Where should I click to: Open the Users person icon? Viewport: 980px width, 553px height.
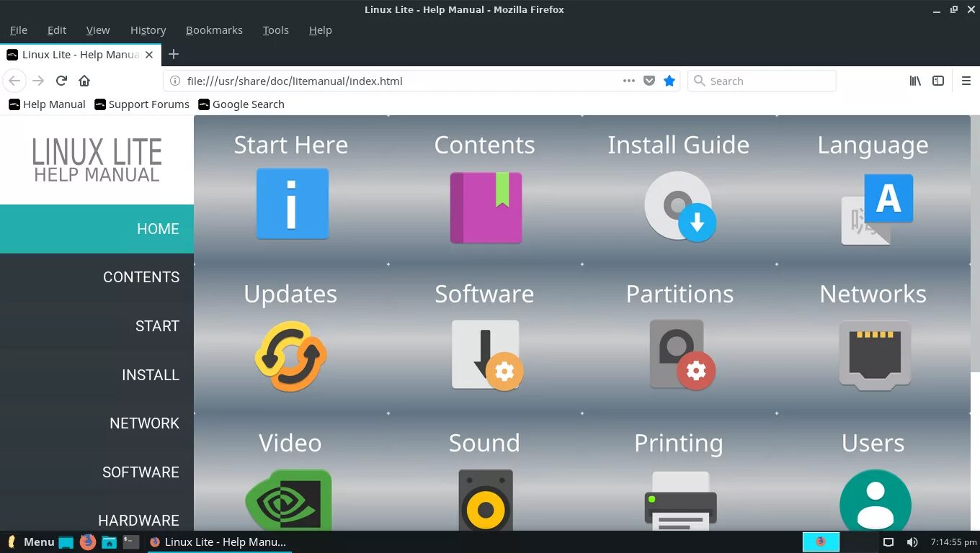pyautogui.click(x=875, y=500)
